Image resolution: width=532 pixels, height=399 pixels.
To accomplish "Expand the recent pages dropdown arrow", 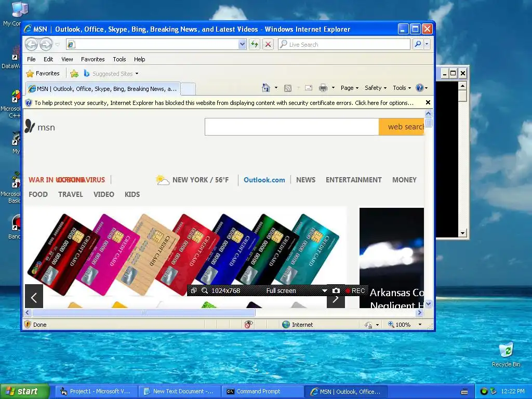I will 57,45.
